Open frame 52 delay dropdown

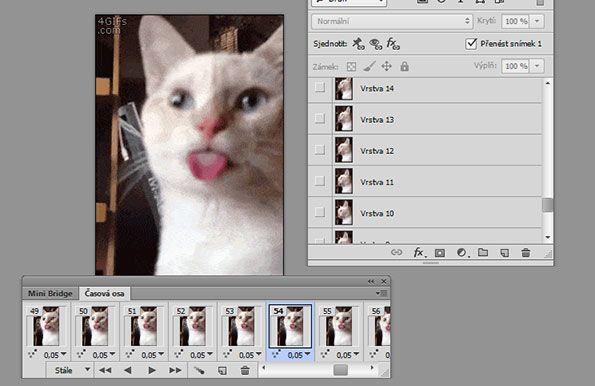210,354
